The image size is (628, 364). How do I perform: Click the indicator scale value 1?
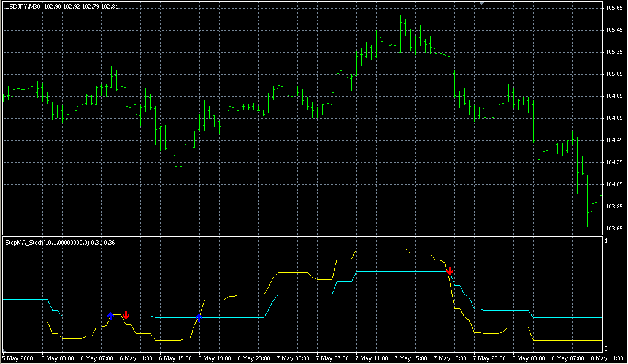tap(607, 241)
